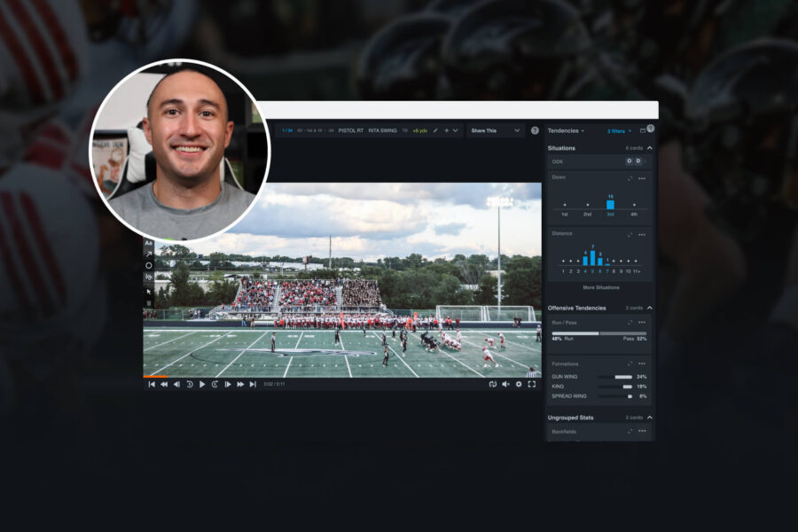Enter fullscreen video mode
798x532 pixels.
(x=532, y=384)
